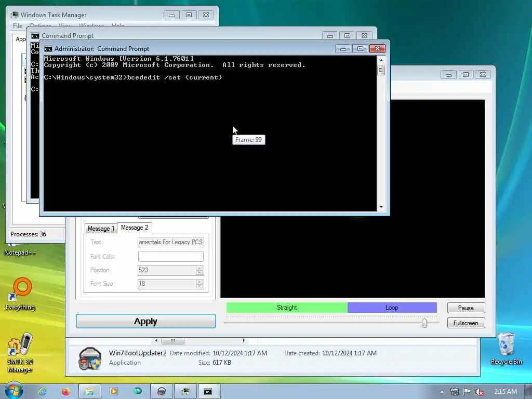This screenshot has height=399, width=532.
Task: Open Windows Explorer from the taskbar
Action: point(90,392)
